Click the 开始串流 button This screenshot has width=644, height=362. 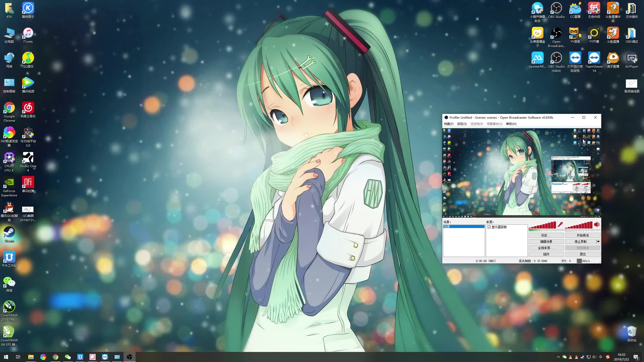coord(583,235)
